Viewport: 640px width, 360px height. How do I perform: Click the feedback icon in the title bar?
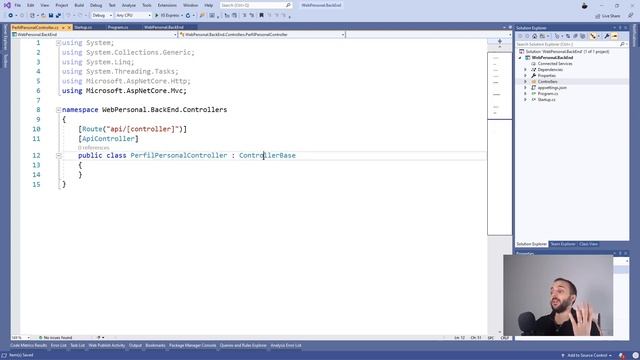tap(631, 16)
